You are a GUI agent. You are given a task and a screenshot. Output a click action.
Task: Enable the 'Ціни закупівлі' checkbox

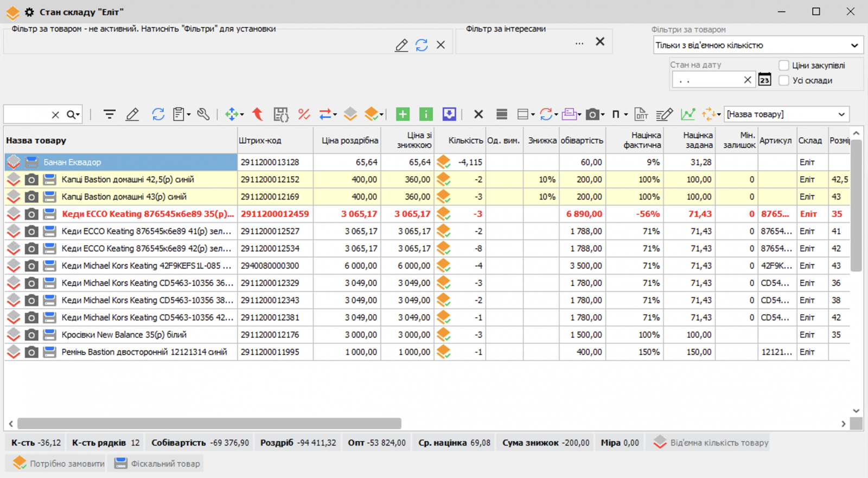[x=784, y=66]
